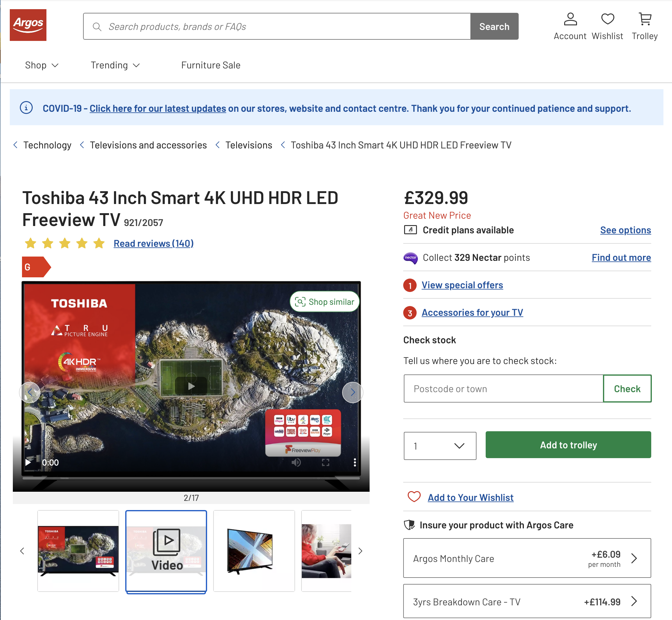This screenshot has height=620, width=672.
Task: Click Add to trolley
Action: click(x=568, y=445)
